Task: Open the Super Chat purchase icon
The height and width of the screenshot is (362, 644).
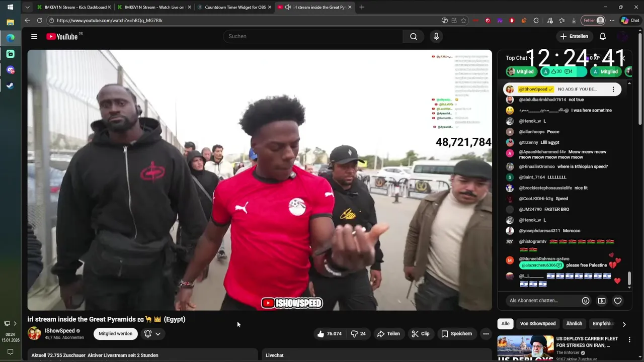Action: click(x=602, y=301)
